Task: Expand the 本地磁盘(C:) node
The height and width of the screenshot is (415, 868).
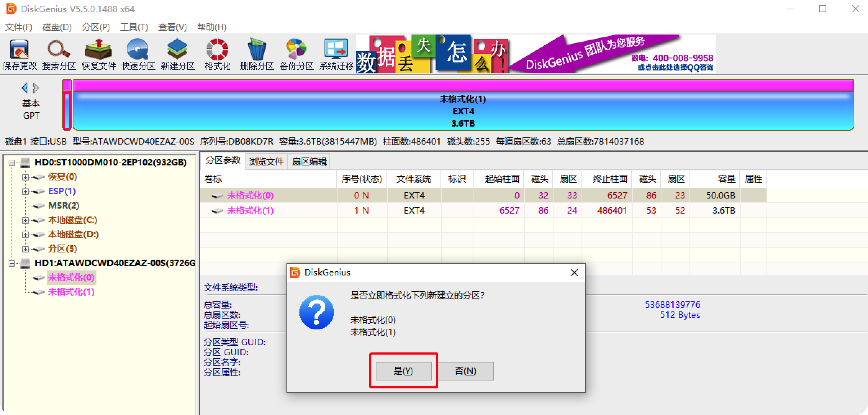Action: 25,220
